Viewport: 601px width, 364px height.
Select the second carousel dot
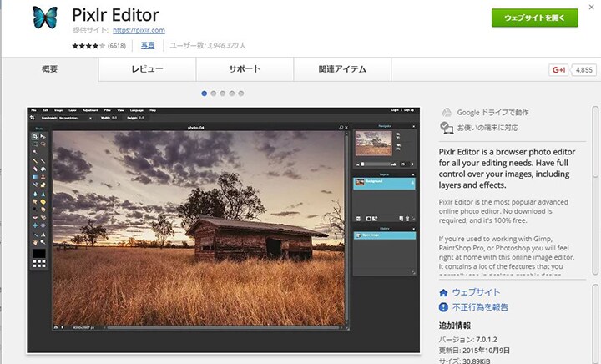tap(214, 94)
